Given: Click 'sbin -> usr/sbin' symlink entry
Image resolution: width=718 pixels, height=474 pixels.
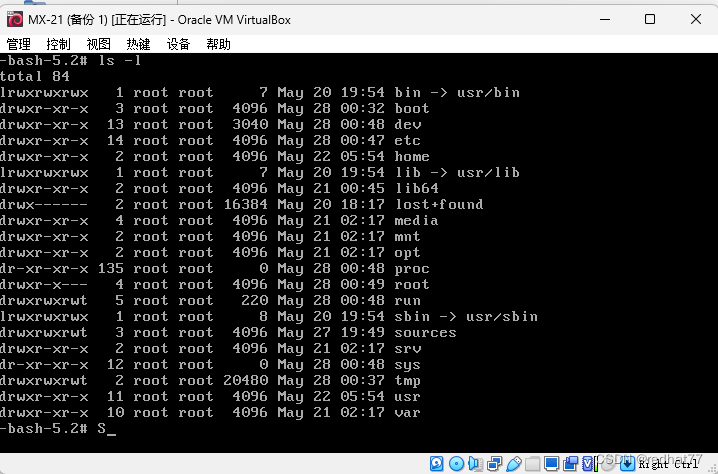Looking at the screenshot, I should [x=466, y=317].
